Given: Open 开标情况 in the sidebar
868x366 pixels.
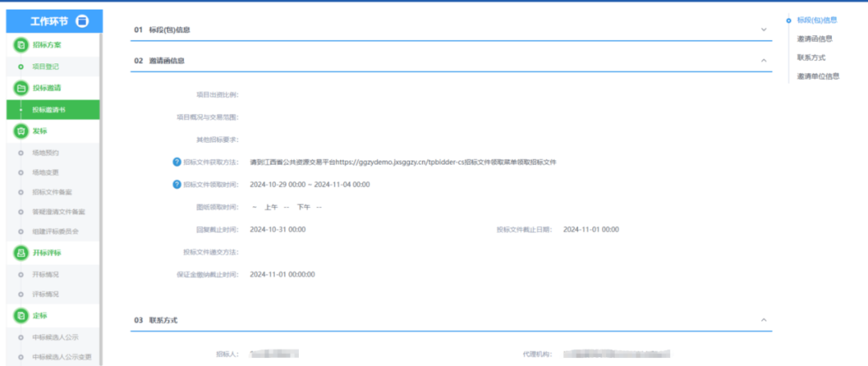Looking at the screenshot, I should (x=45, y=274).
